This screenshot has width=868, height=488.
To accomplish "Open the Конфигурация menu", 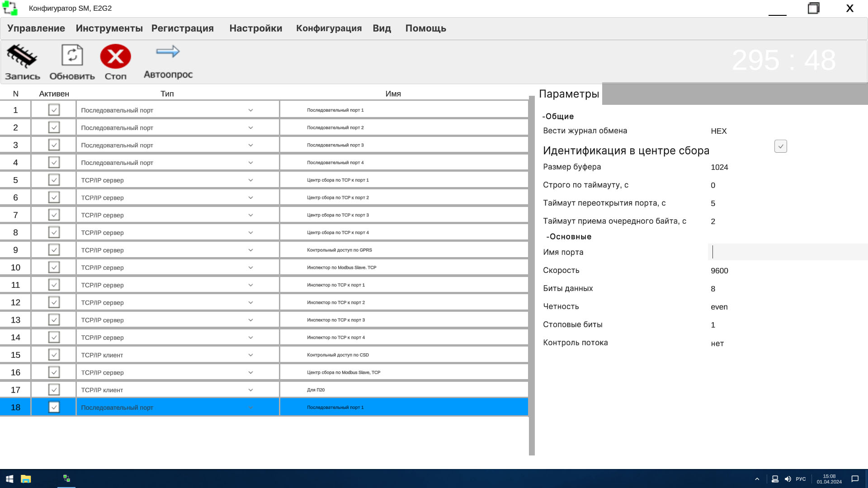I will [x=329, y=28].
